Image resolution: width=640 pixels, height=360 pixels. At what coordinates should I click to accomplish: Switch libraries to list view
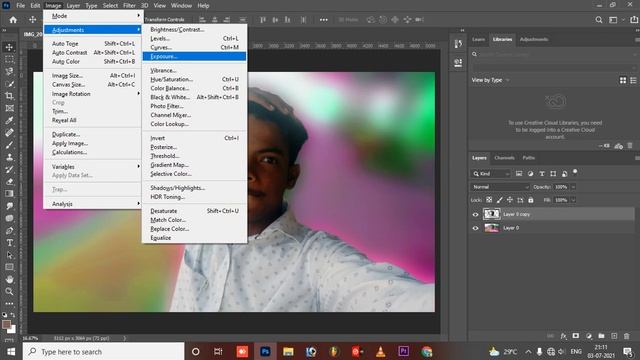[x=633, y=80]
